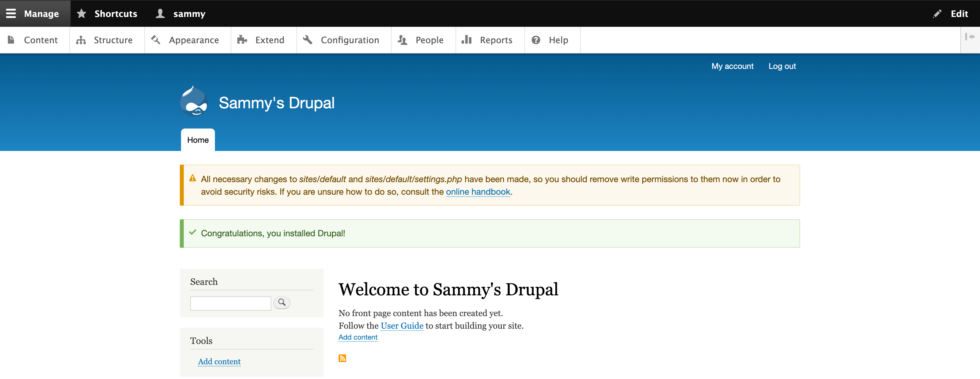Select the Home tab
980x379 pixels.
point(198,140)
